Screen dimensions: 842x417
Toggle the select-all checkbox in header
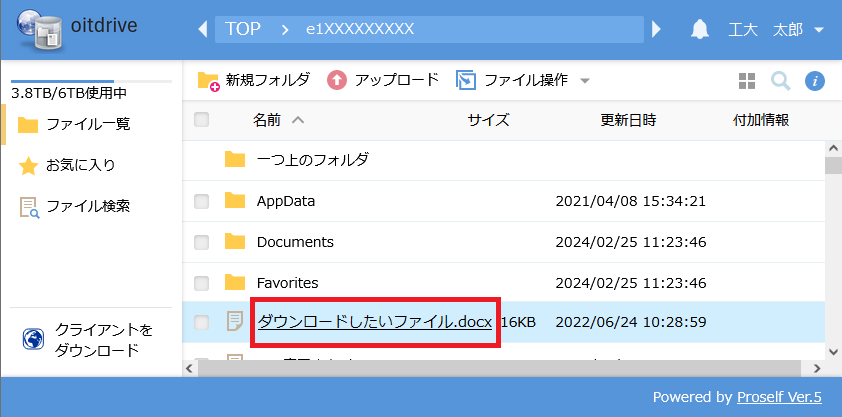(x=201, y=120)
